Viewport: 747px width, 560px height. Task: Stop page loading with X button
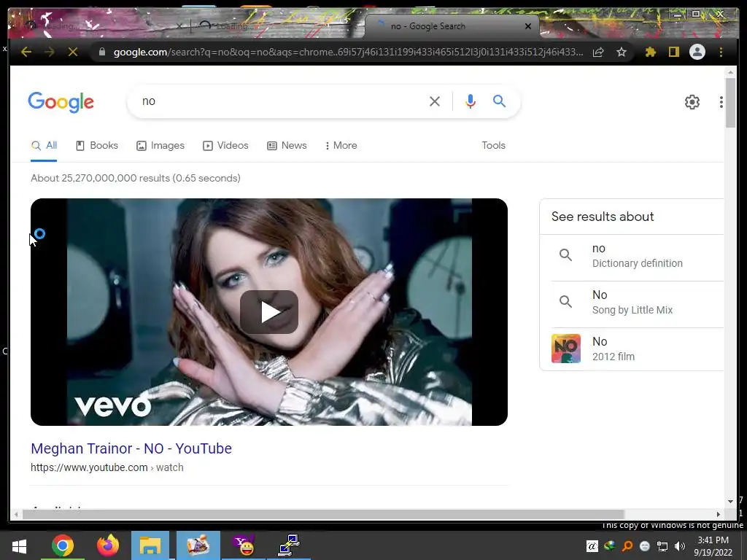click(x=73, y=52)
